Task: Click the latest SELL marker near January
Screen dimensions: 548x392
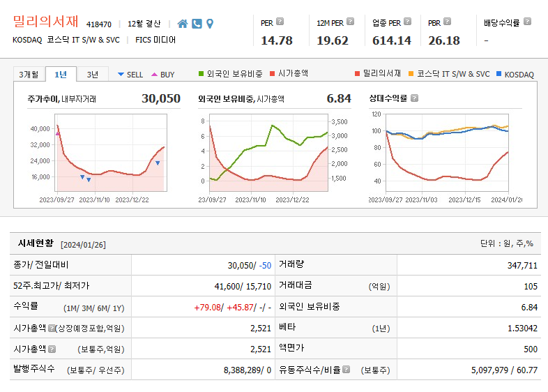Action: 158,163
